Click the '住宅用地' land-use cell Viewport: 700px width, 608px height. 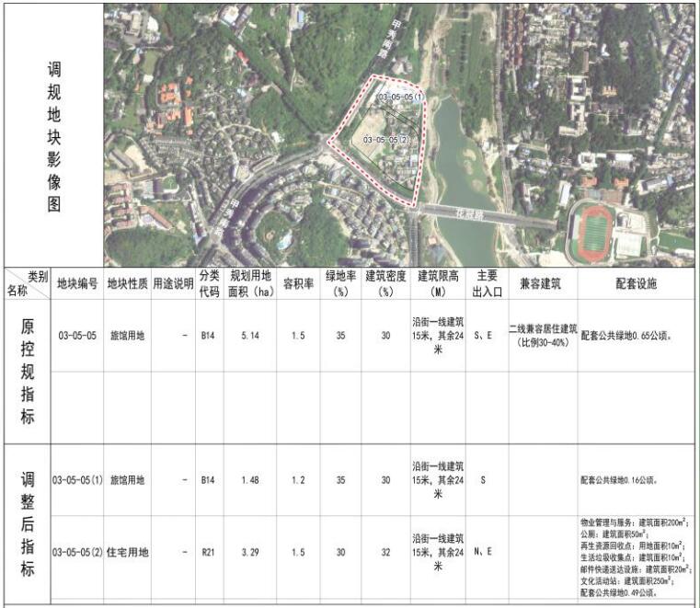(x=127, y=552)
